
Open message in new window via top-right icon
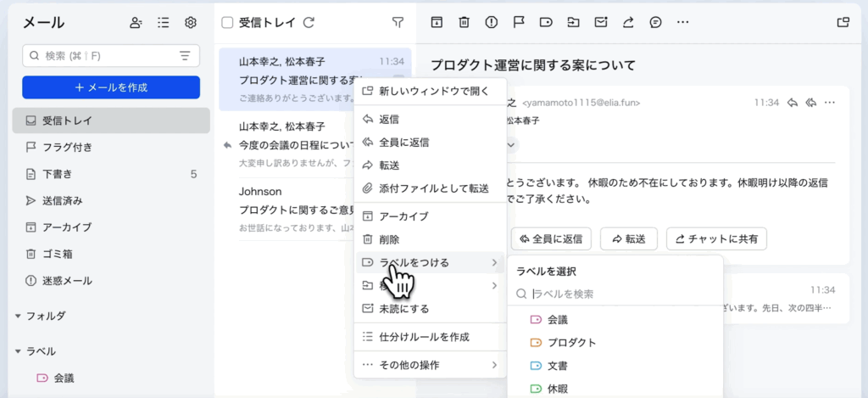pos(842,22)
